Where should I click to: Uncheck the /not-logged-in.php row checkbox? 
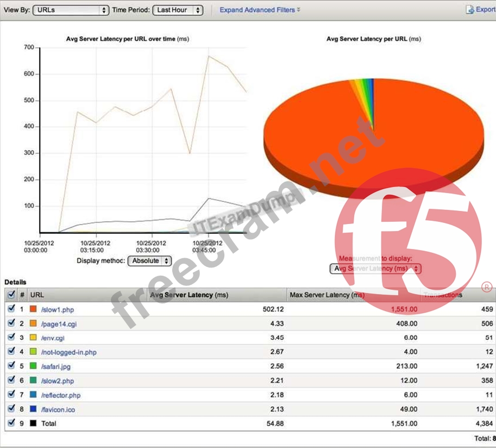[11, 351]
